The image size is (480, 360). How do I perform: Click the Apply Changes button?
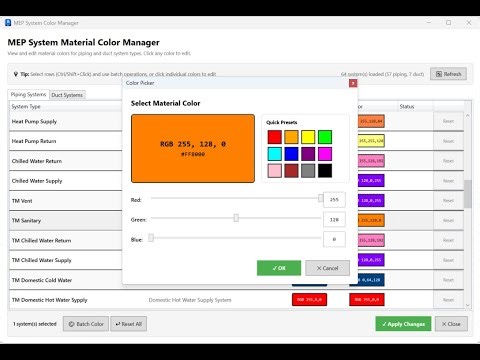click(x=403, y=324)
